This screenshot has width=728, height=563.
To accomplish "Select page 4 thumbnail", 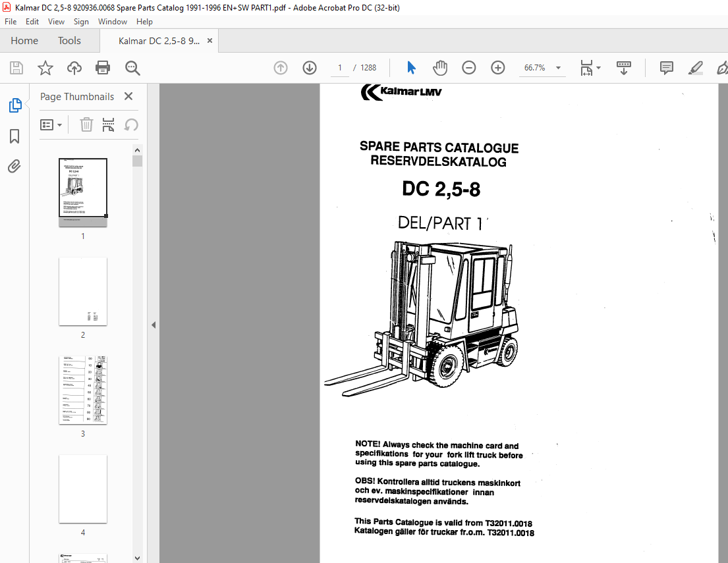I will tap(83, 489).
